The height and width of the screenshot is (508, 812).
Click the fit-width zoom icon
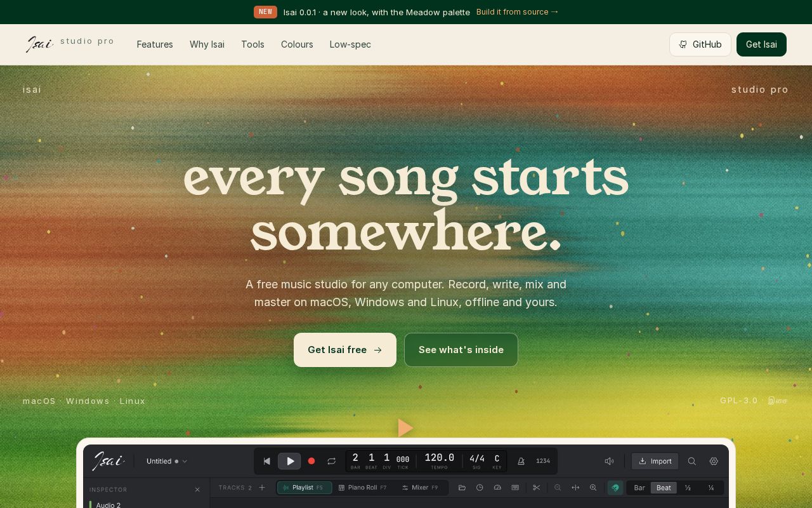[575, 488]
